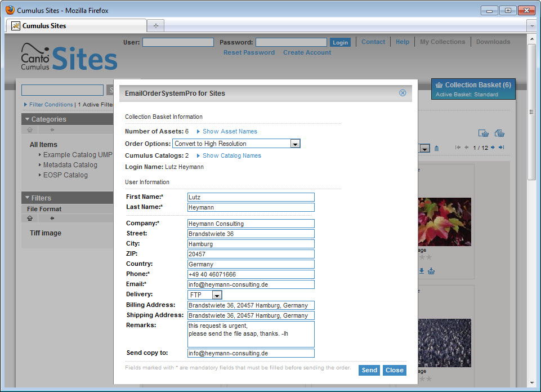541x392 pixels.
Task: Click the Street field
Action: point(251,234)
